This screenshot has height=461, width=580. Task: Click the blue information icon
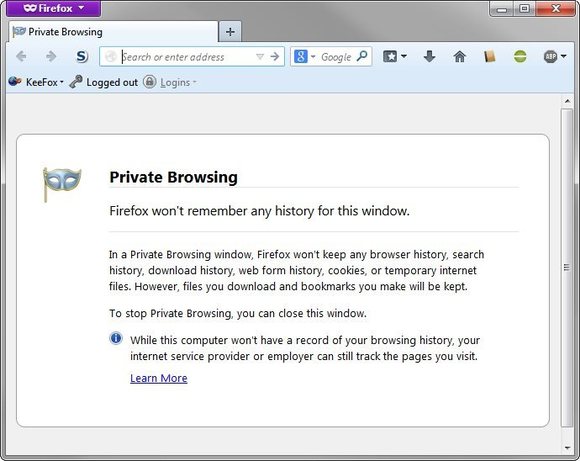[116, 338]
